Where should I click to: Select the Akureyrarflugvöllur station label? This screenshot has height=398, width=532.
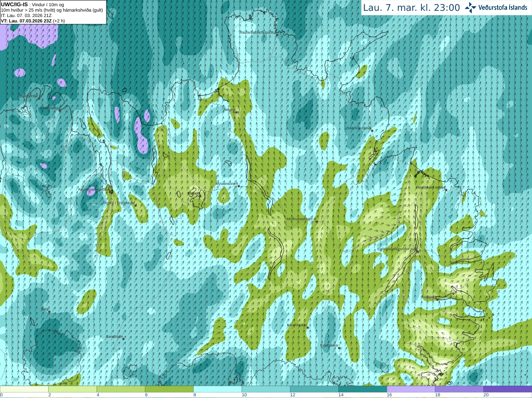point(94,189)
